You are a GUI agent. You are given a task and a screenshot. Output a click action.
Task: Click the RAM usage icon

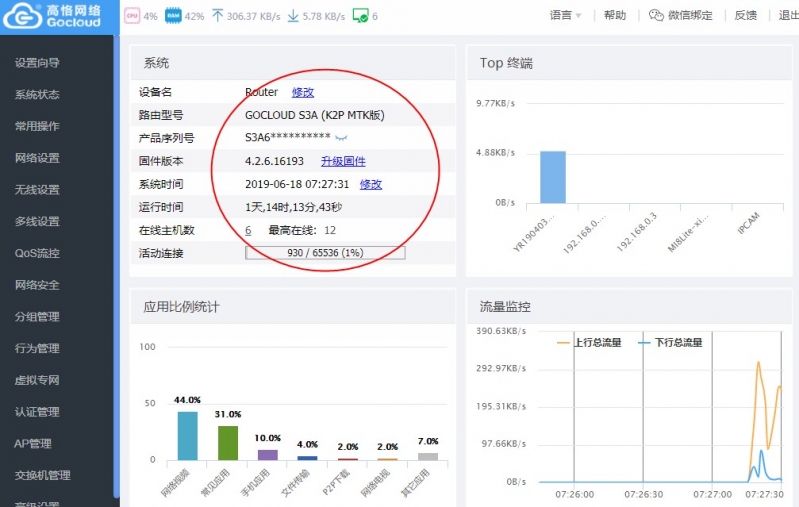point(171,16)
